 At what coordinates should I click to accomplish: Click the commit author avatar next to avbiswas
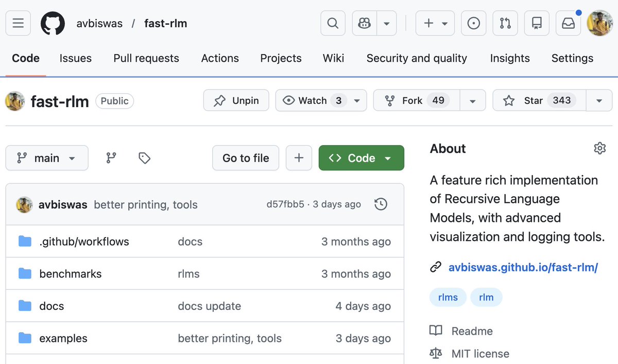[25, 204]
